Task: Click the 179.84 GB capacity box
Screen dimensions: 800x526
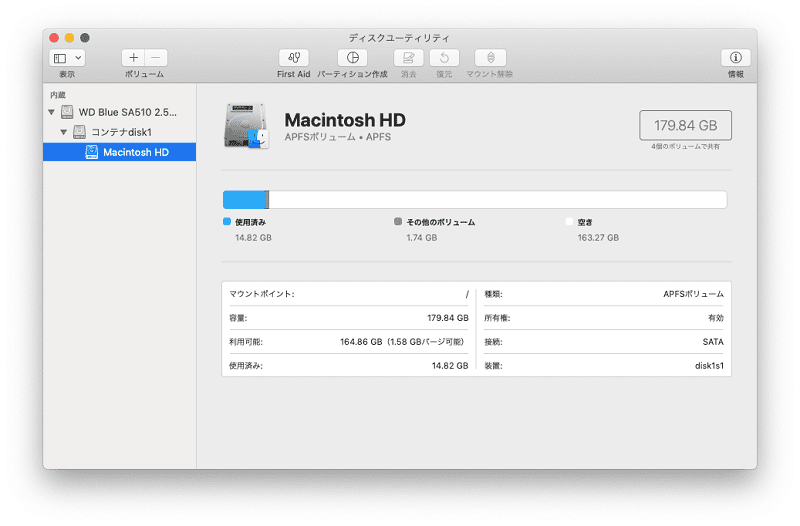Action: coord(685,125)
